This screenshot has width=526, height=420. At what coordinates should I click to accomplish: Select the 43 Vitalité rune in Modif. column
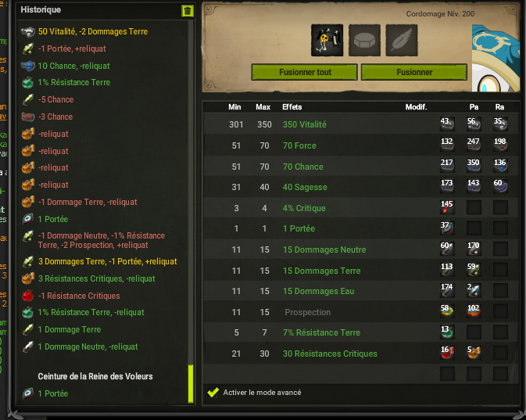(447, 124)
